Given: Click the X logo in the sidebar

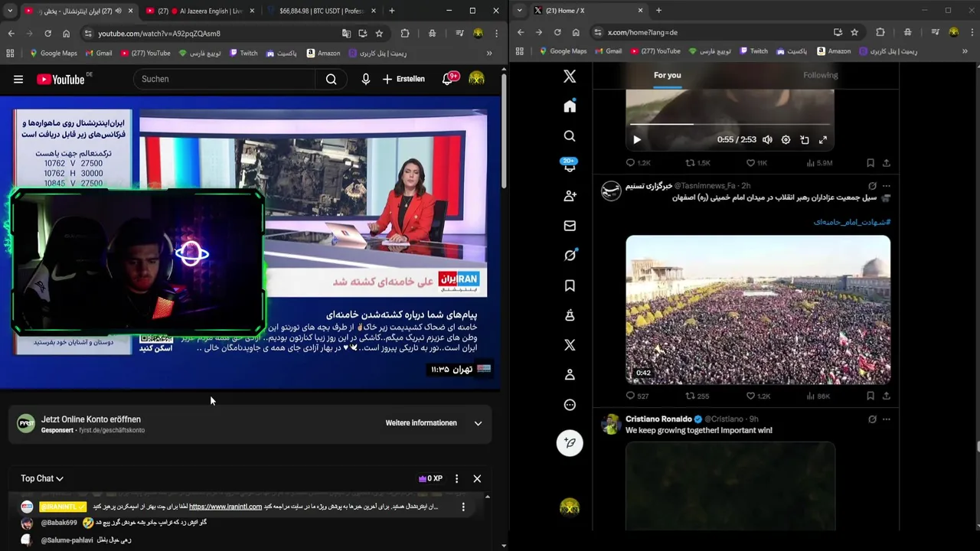Looking at the screenshot, I should [570, 77].
